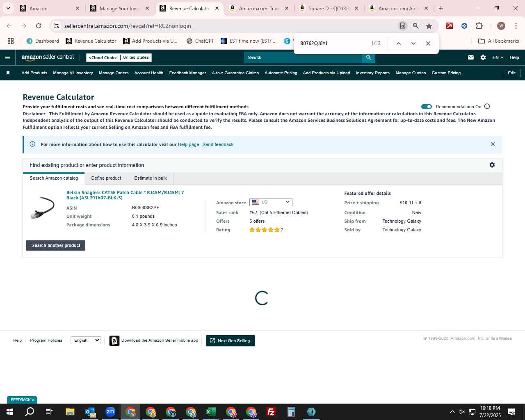
Task: Open Chrome apps grid in bookmarks bar
Action: tap(11, 41)
